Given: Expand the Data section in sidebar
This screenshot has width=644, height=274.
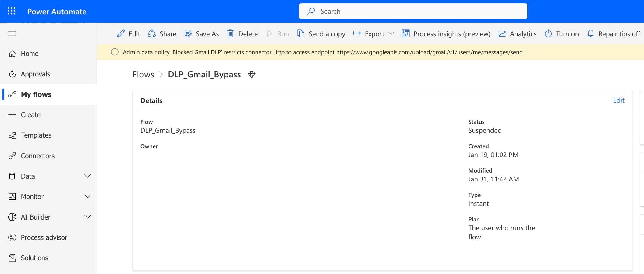Looking at the screenshot, I should coord(87,176).
